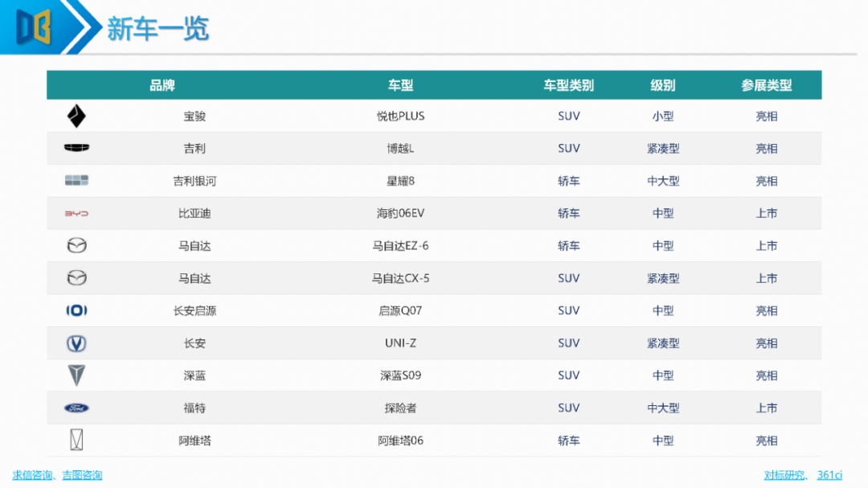868x488 pixels.
Task: Click the Baojun diamond logo
Action: (76, 117)
